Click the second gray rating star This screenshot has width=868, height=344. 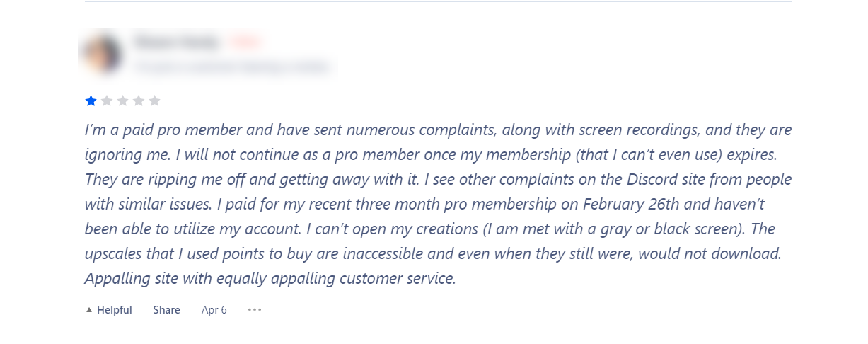pos(107,101)
